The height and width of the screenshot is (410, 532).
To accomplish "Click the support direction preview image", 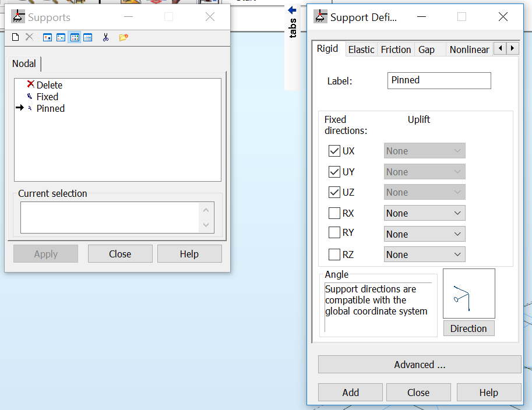I will pyautogui.click(x=469, y=294).
